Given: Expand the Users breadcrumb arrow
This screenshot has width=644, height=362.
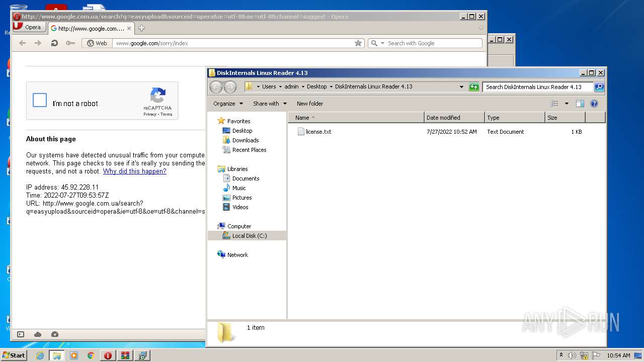Looking at the screenshot, I should 280,86.
